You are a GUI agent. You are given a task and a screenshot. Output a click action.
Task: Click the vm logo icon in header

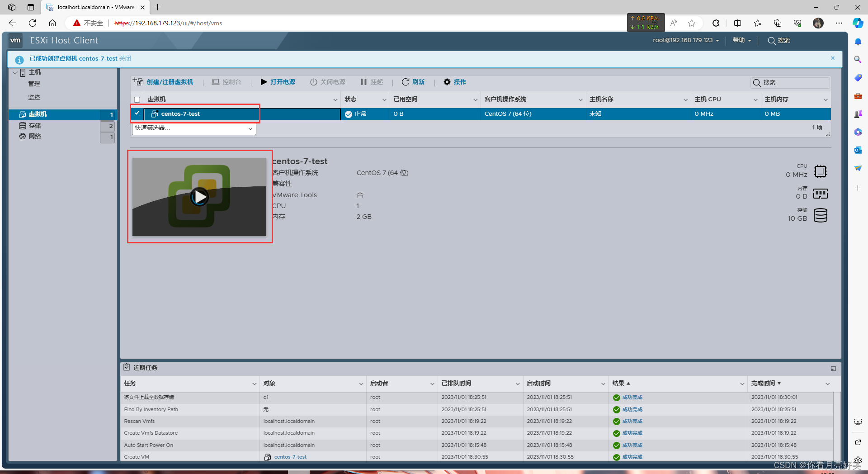(x=15, y=40)
